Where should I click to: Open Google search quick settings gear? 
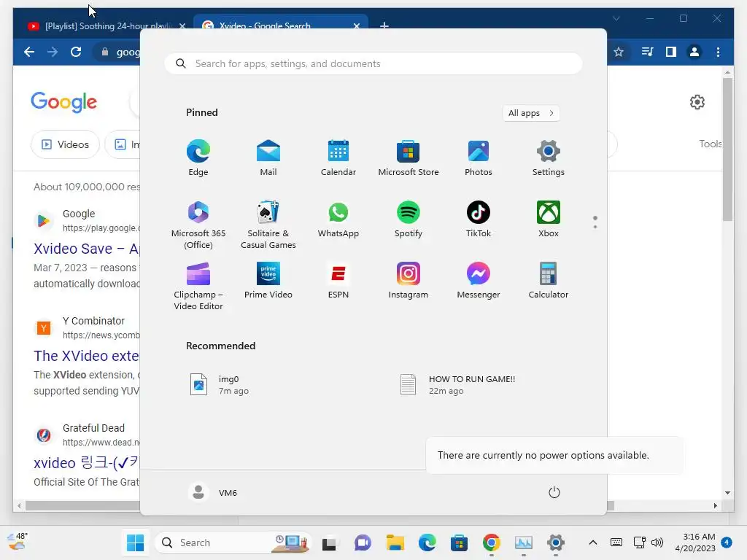(697, 102)
